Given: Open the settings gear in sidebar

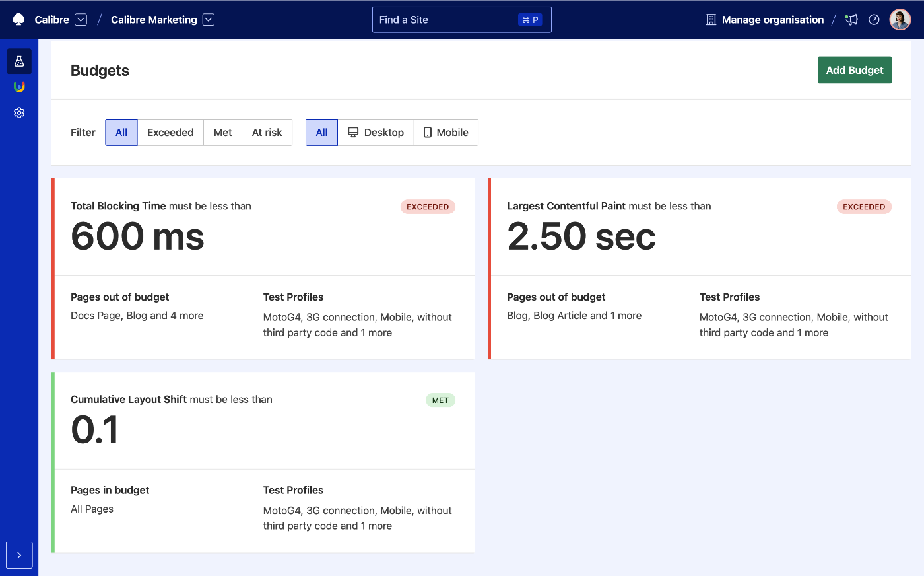Looking at the screenshot, I should coord(19,113).
